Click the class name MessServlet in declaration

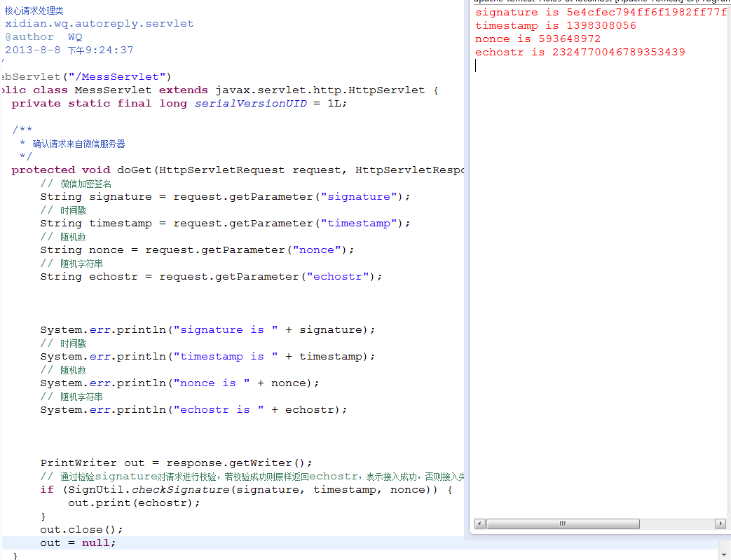(113, 90)
